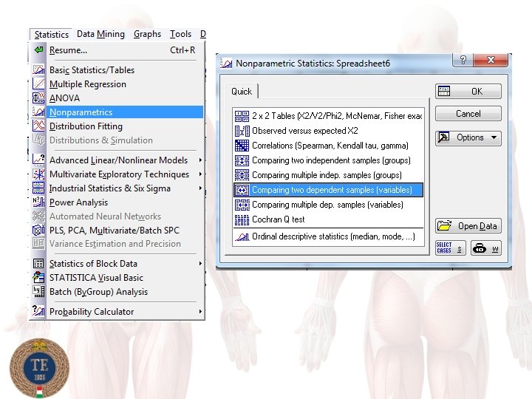532x399 pixels.
Task: Open the Data Mining menu
Action: click(x=100, y=34)
